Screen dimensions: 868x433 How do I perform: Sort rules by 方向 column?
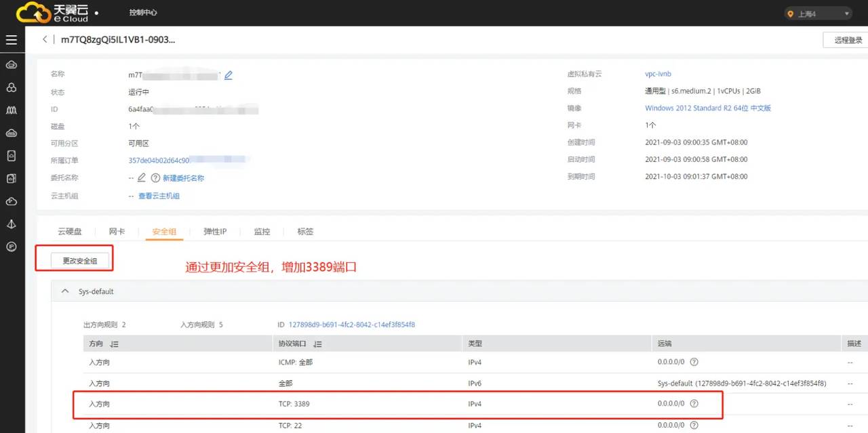click(114, 344)
